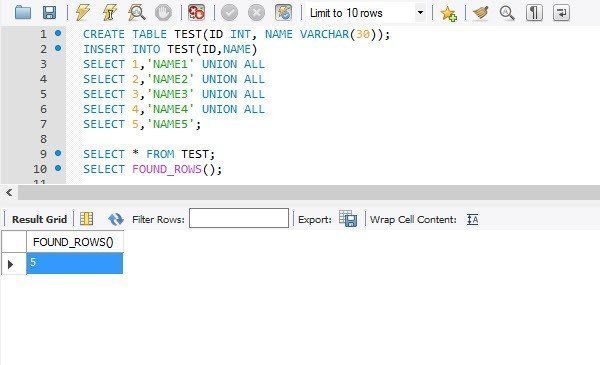
Task: Toggle word wrap icon in toolbar
Action: (x=561, y=13)
